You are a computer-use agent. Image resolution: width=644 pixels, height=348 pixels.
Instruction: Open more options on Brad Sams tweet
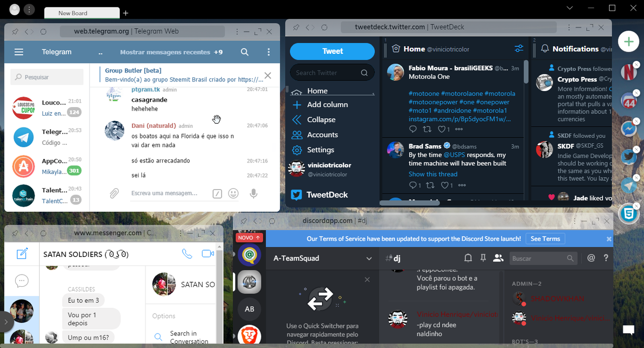pyautogui.click(x=461, y=186)
